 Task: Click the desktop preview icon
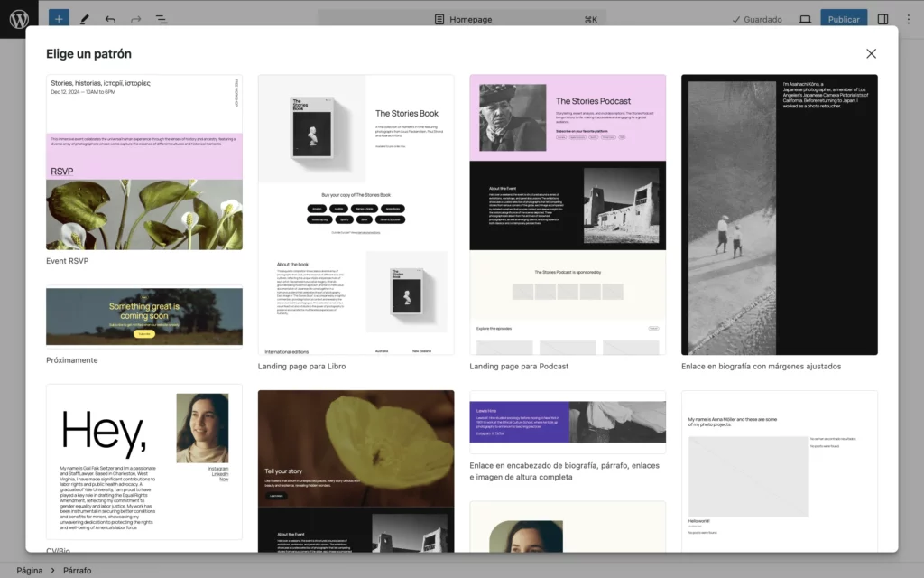[x=805, y=19]
